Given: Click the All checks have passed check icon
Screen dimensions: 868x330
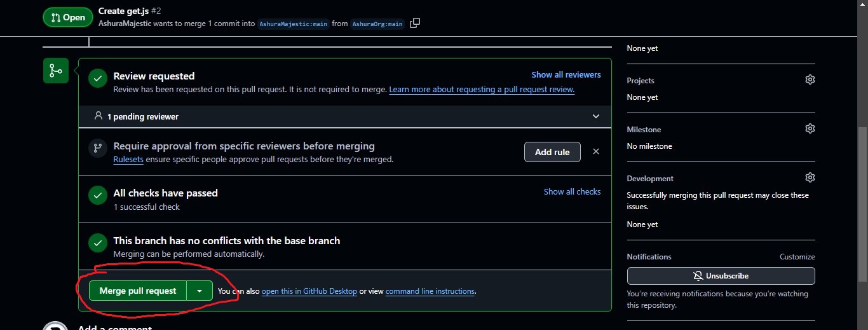Looking at the screenshot, I should pos(97,195).
